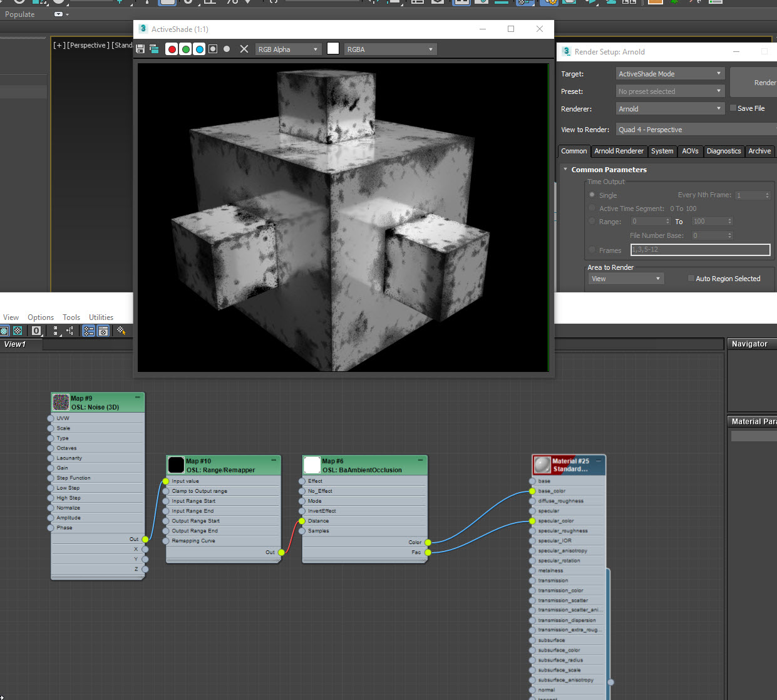Enable the Auto Region Selected checkbox
Viewport: 777px width, 700px height.
[691, 278]
